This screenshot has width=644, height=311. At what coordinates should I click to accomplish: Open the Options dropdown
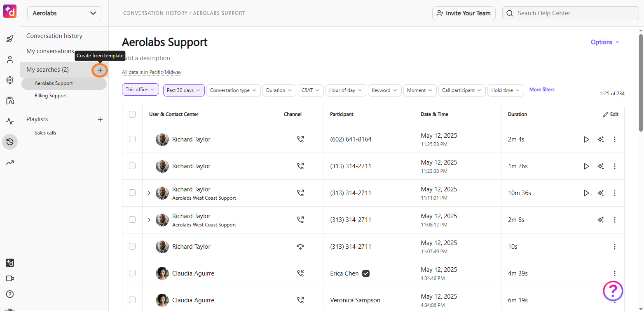coord(605,42)
